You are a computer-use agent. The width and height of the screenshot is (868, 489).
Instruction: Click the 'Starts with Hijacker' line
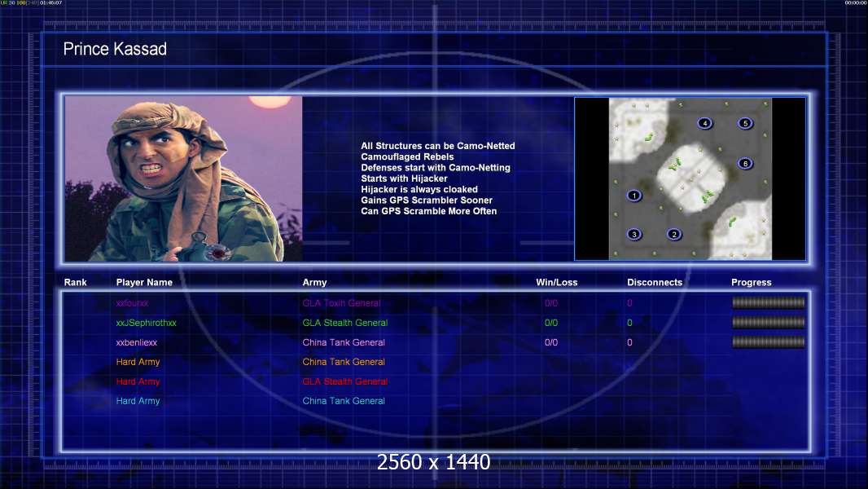[x=404, y=178]
